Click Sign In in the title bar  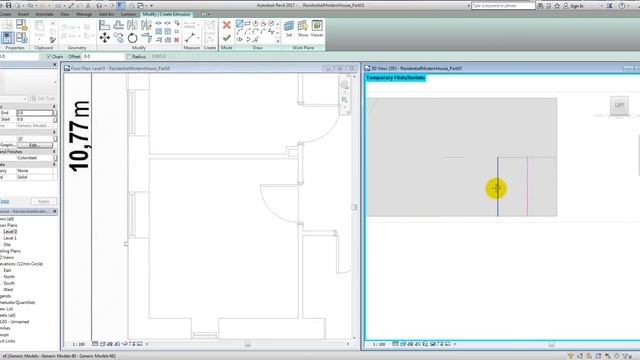(x=576, y=6)
